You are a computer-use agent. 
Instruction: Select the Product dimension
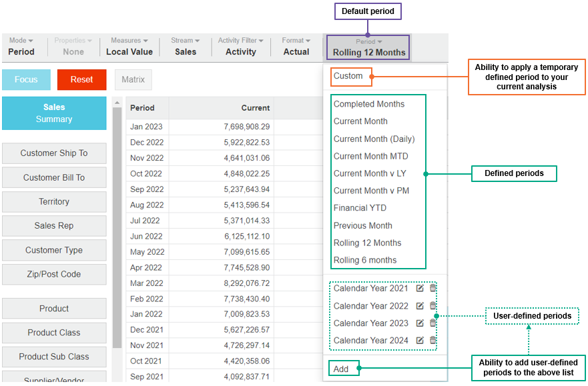54,309
